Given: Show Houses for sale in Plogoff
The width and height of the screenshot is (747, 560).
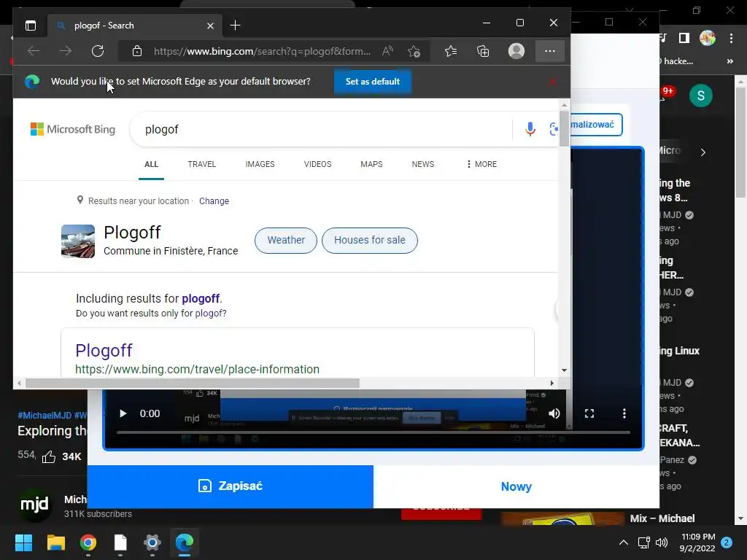Looking at the screenshot, I should 370,241.
